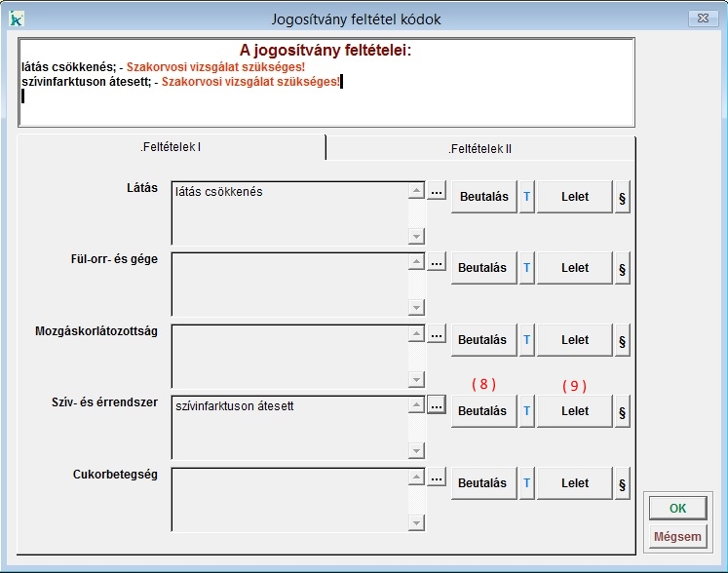The height and width of the screenshot is (573, 728).
Task: Click the § icon for Mozgáskorlátozottság
Action: coord(622,340)
